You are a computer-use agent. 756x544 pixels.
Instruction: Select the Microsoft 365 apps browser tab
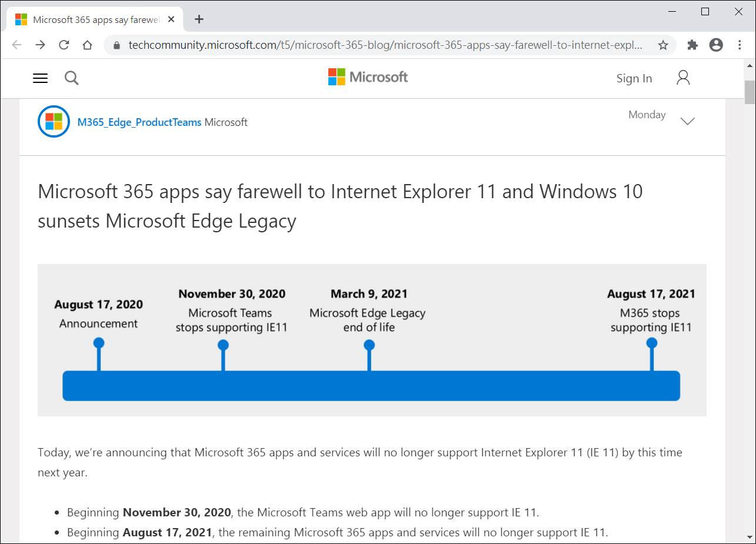tap(94, 19)
